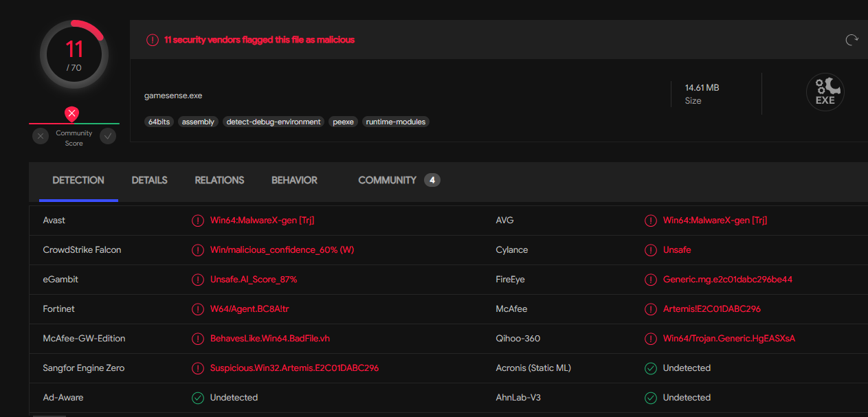Click alert icon beside FireEye result
This screenshot has height=417, width=868.
tap(651, 280)
